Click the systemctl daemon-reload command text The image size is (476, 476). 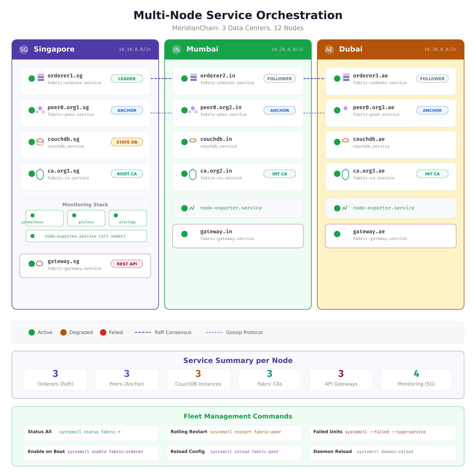[385, 452]
